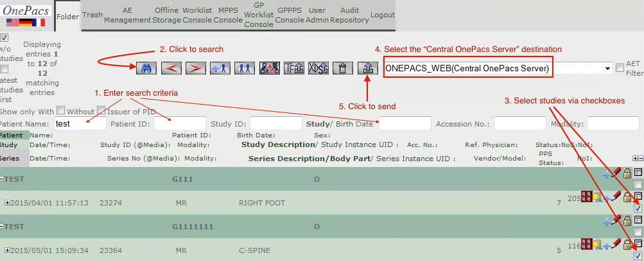Image resolution: width=644 pixels, height=262 pixels.
Task: Select patient G111 row checkbox
Action: point(638,185)
